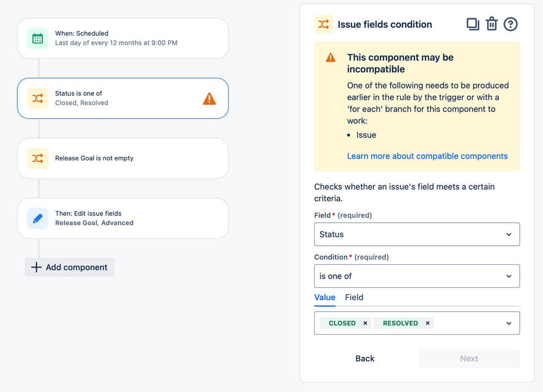Delete the component using the trash icon
Image resolution: width=543 pixels, height=392 pixels.
[x=491, y=24]
